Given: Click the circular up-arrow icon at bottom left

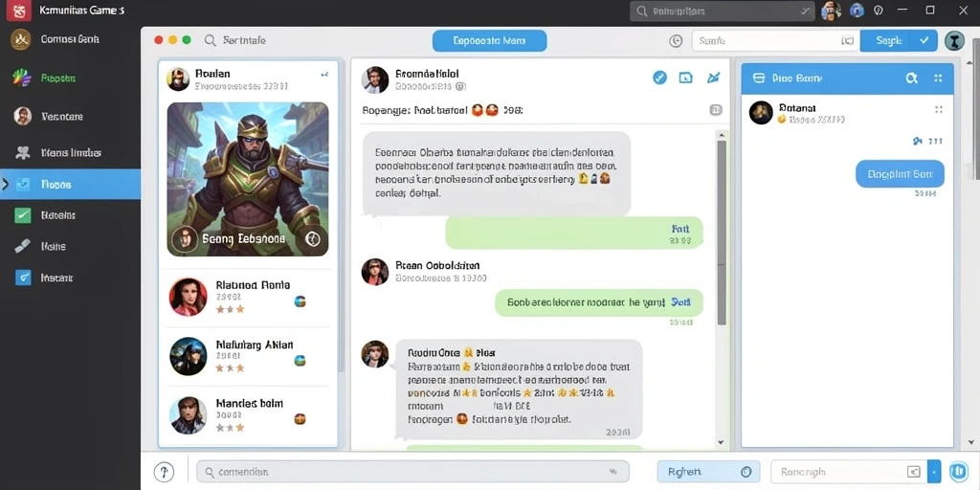Looking at the screenshot, I should click(x=164, y=471).
